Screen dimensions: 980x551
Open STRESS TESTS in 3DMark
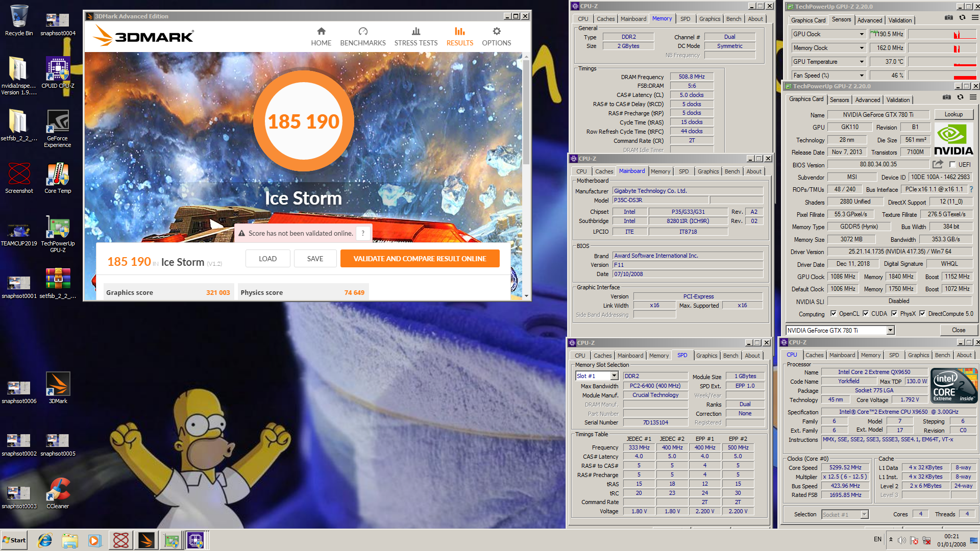click(x=416, y=37)
